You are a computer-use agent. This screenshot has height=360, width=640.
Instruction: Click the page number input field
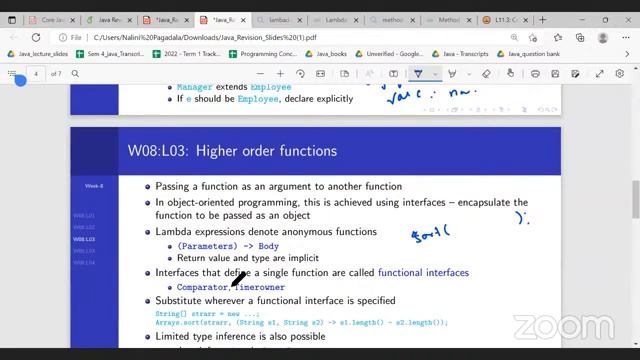coord(36,74)
